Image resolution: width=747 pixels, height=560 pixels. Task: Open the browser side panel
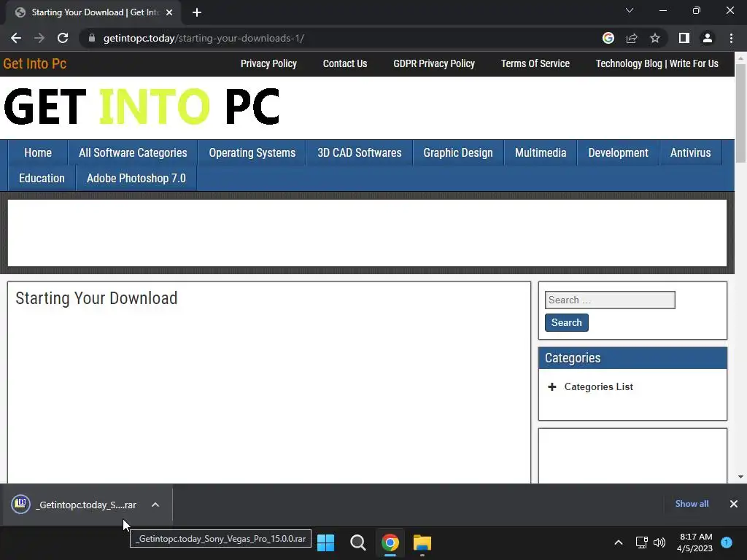(x=684, y=38)
